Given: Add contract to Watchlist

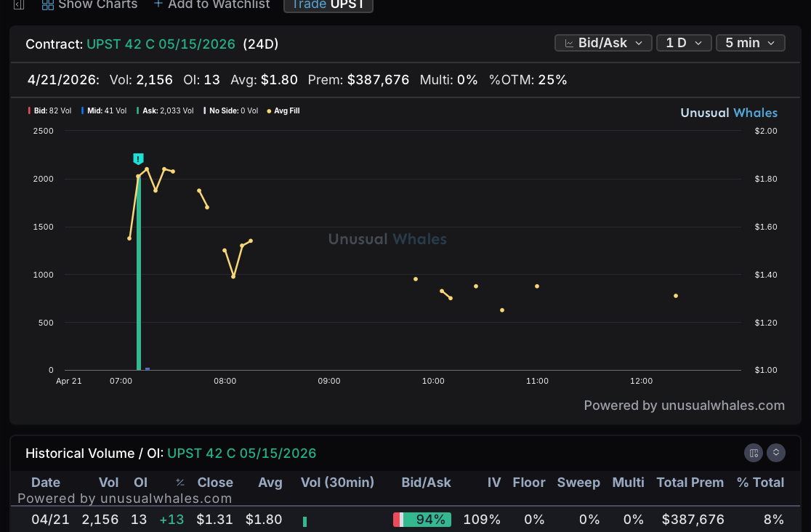Looking at the screenshot, I should coord(211,4).
